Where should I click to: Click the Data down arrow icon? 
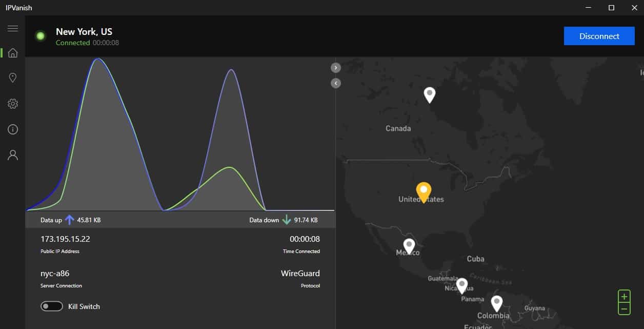tap(286, 220)
